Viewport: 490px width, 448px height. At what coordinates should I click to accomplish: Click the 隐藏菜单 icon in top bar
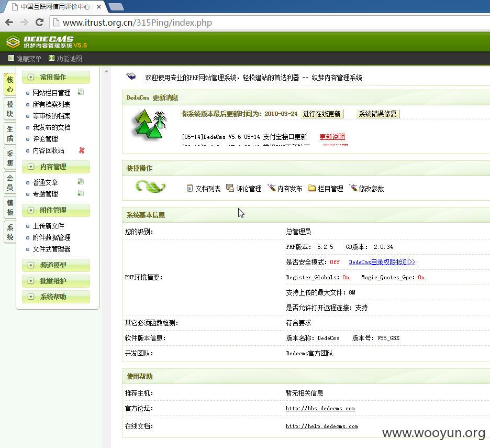[x=11, y=58]
